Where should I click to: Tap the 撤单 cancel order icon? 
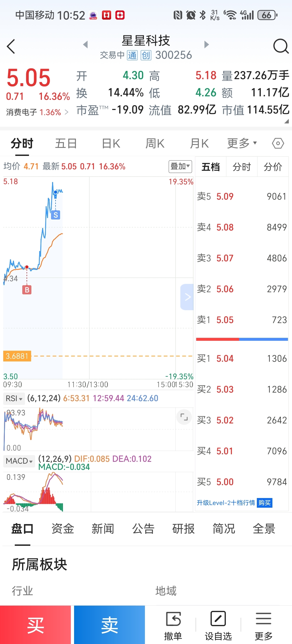coord(173,619)
